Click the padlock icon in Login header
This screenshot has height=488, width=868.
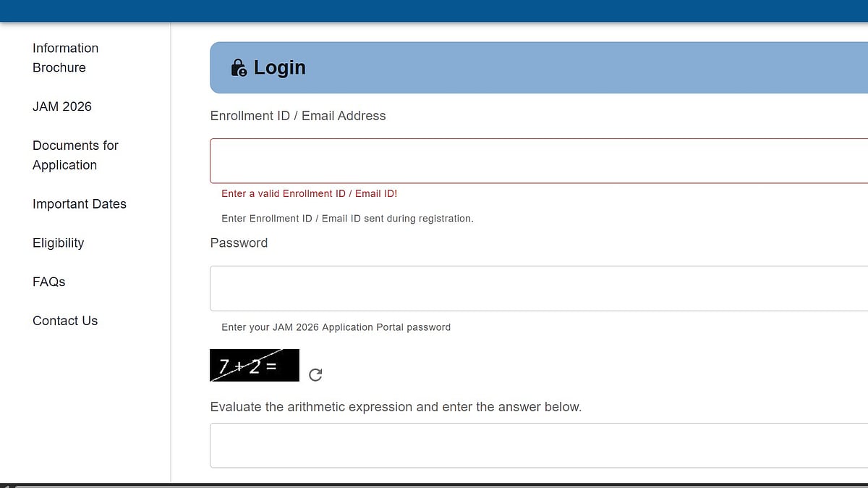(x=239, y=67)
